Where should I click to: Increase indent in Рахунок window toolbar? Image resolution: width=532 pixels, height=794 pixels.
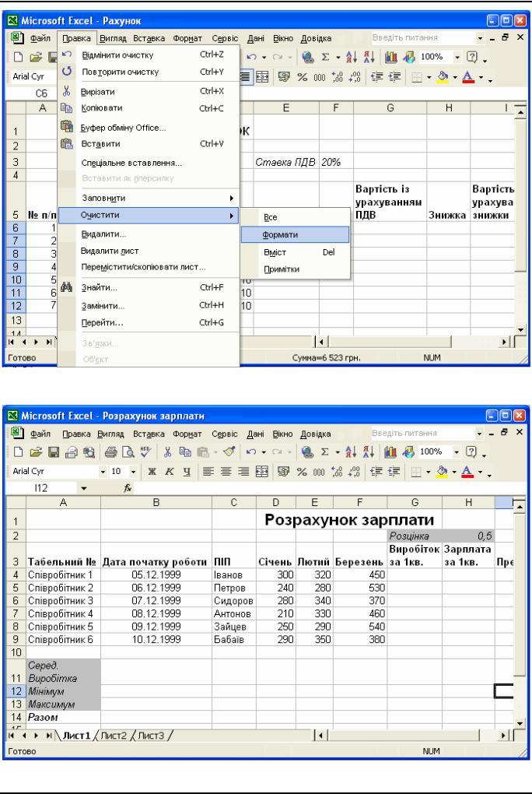394,77
